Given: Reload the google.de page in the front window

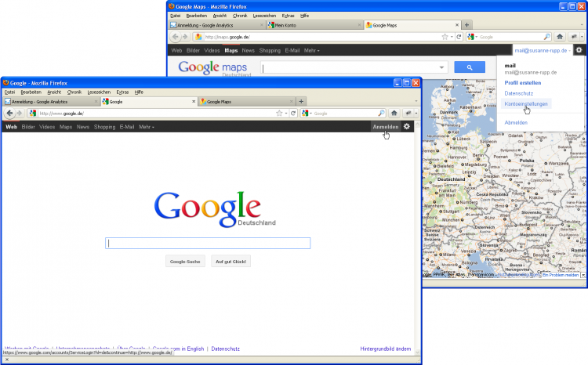Looking at the screenshot, I should [x=292, y=114].
